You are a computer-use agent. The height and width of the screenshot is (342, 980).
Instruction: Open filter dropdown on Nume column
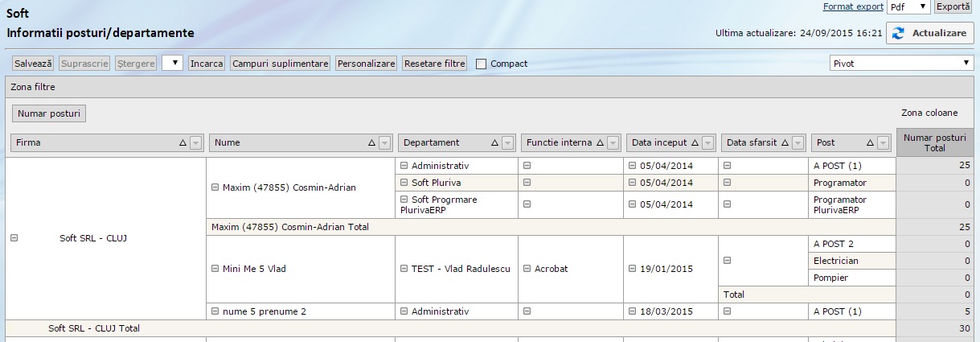(x=384, y=142)
